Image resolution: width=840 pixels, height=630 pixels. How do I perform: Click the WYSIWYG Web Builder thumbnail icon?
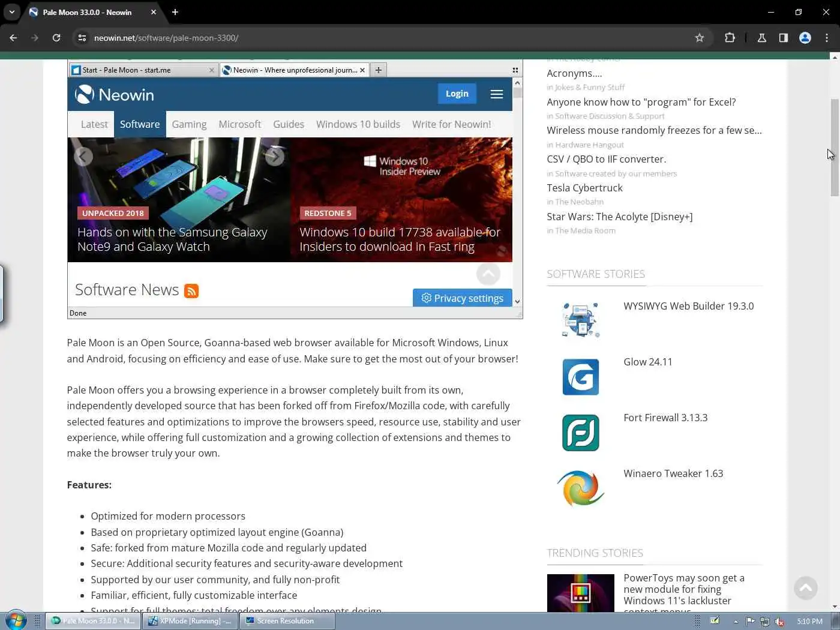pos(580,320)
